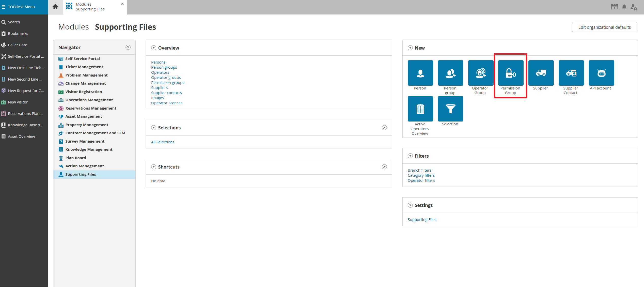The width and height of the screenshot is (644, 287).
Task: Collapse the Overview section
Action: coord(154,48)
